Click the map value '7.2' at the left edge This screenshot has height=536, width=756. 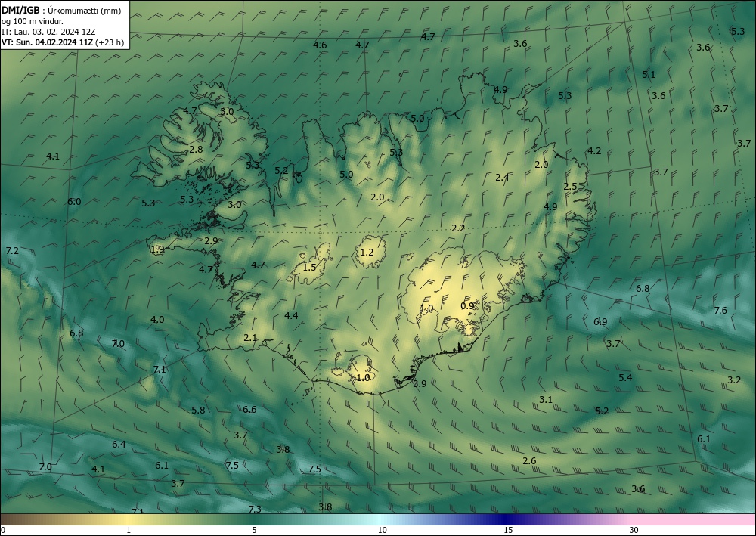pos(12,251)
